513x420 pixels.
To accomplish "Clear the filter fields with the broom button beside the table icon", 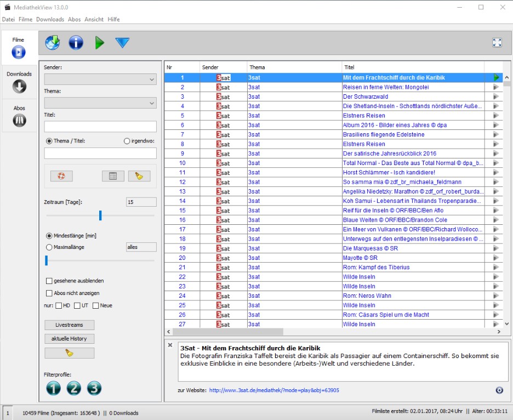I will point(139,176).
